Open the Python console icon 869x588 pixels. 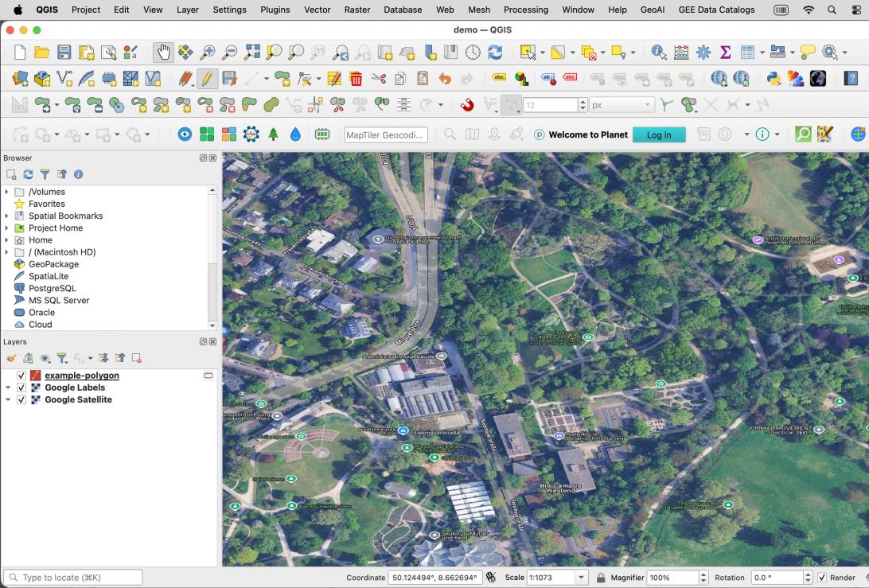pyautogui.click(x=774, y=79)
